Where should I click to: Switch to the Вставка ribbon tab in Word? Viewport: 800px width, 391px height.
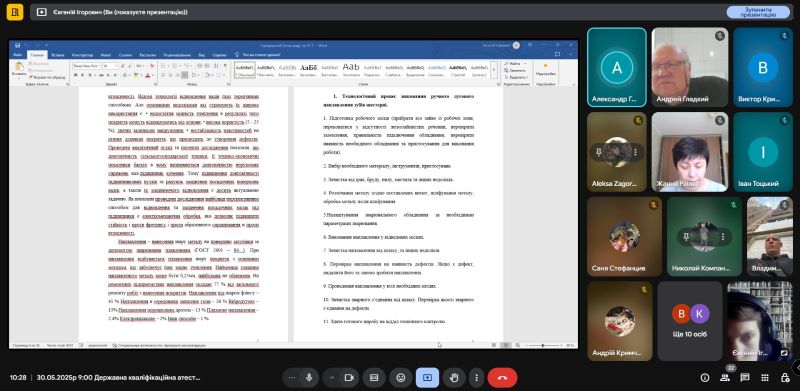pyautogui.click(x=58, y=55)
